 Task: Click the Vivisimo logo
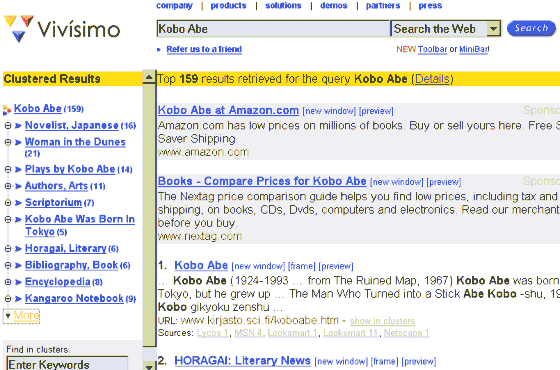pyautogui.click(x=61, y=29)
